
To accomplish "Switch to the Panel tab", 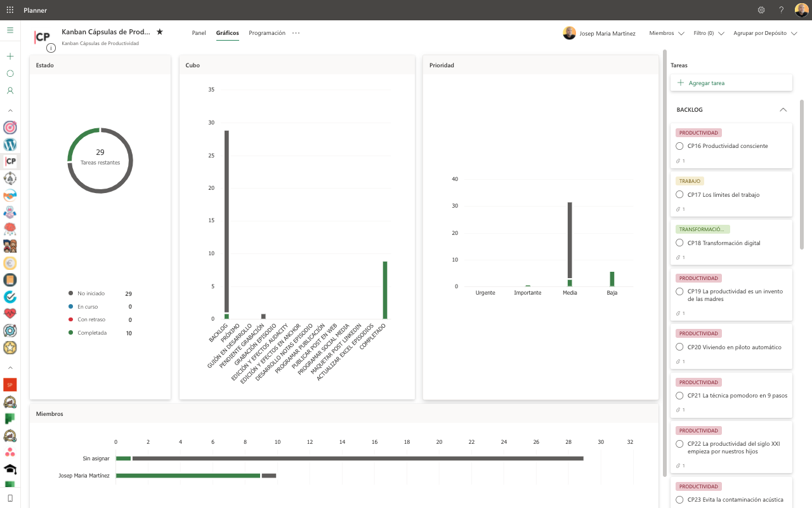I will [199, 33].
